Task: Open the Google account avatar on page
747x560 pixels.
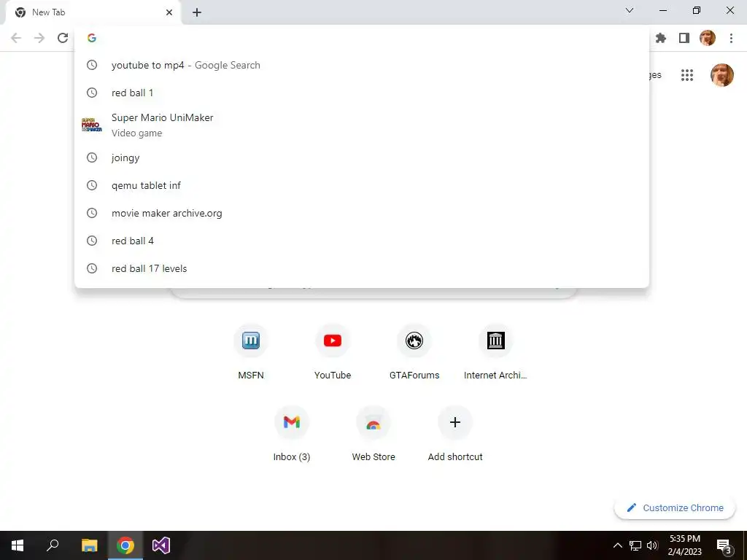Action: pos(721,75)
